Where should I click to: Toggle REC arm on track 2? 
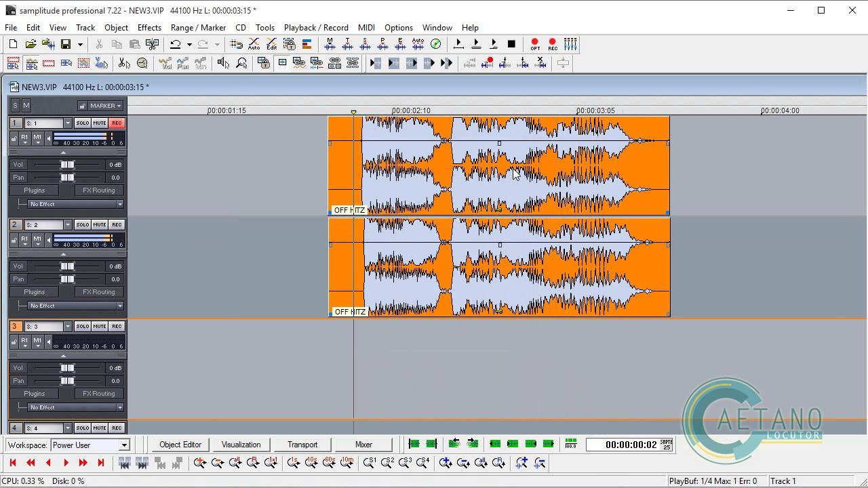pos(117,225)
